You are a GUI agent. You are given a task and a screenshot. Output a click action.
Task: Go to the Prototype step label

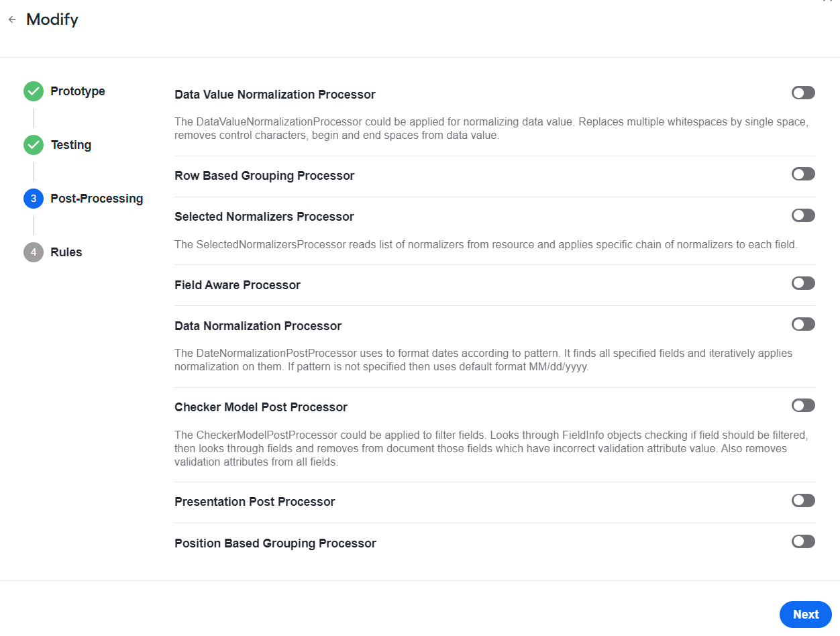coord(78,91)
